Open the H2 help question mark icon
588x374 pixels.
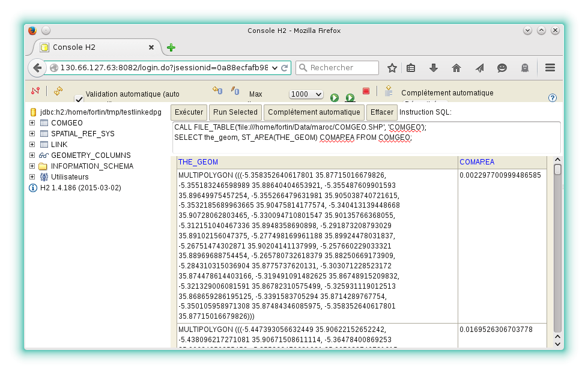click(x=553, y=98)
